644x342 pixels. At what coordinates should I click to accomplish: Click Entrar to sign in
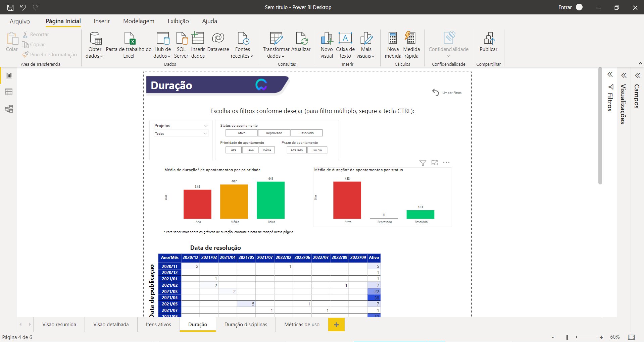pyautogui.click(x=565, y=7)
